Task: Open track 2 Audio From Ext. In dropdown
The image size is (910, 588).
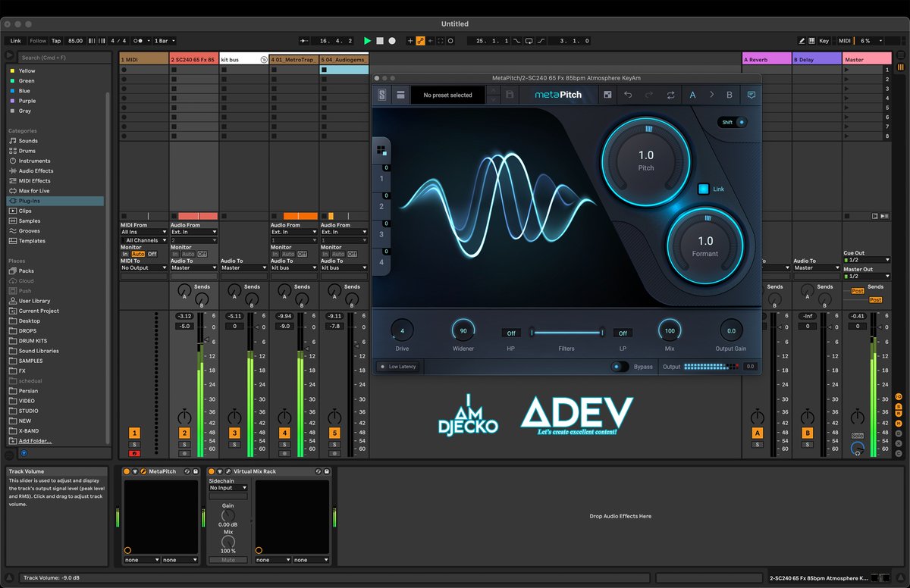Action: [x=193, y=232]
